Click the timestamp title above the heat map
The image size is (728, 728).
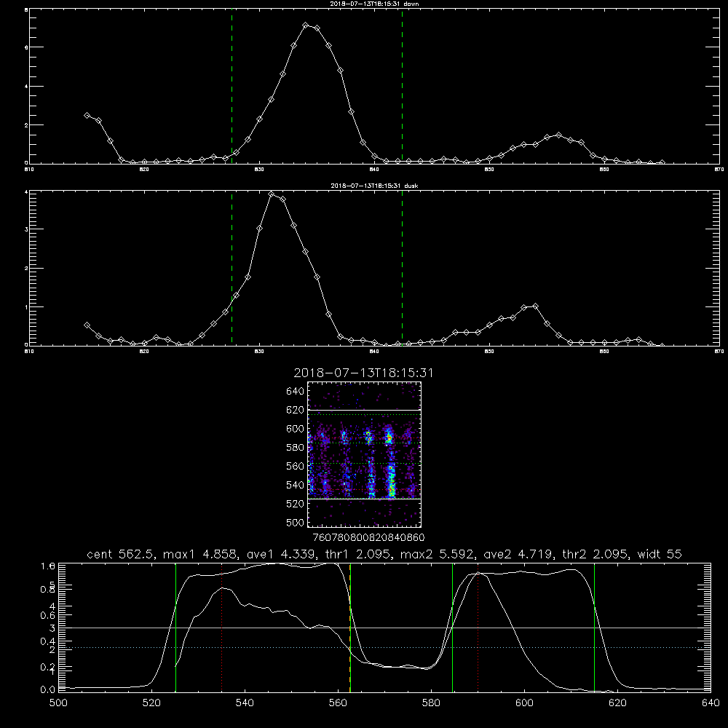[363, 373]
